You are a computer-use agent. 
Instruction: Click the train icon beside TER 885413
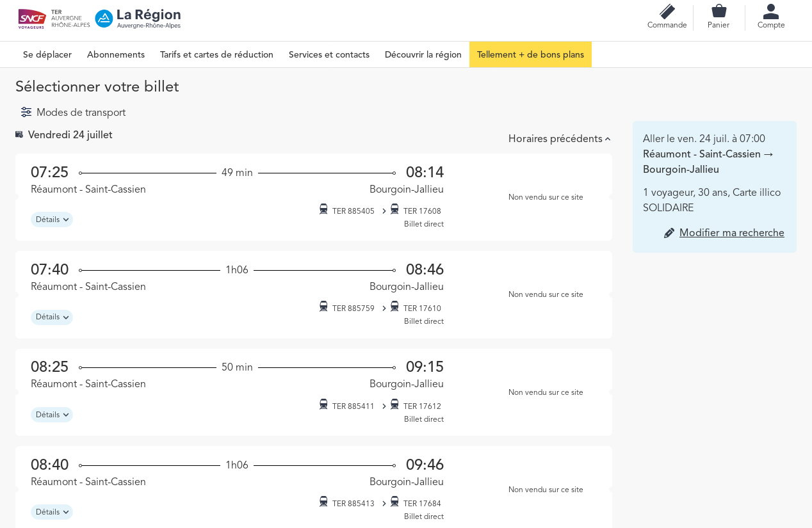[x=323, y=502]
